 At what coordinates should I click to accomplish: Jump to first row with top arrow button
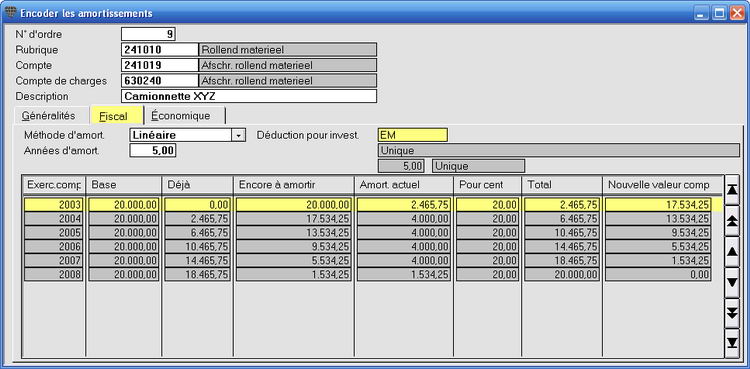(732, 190)
